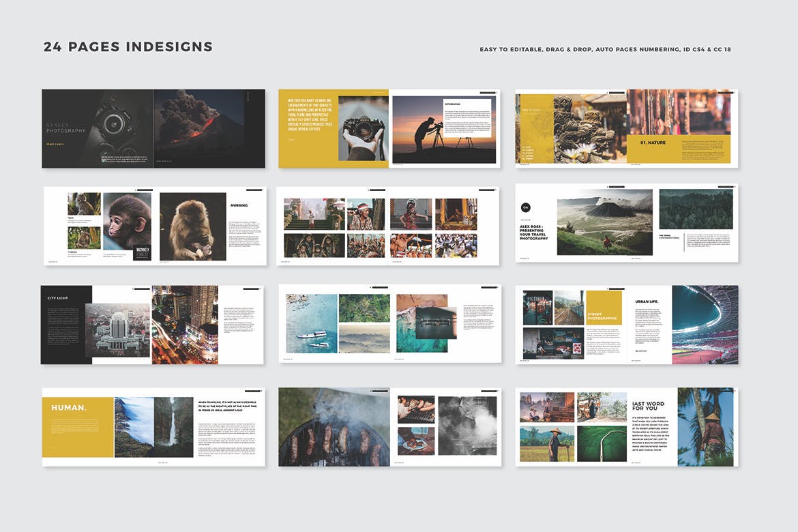Open the Bromo volcano landscape photo
The image size is (798, 532).
click(x=604, y=222)
